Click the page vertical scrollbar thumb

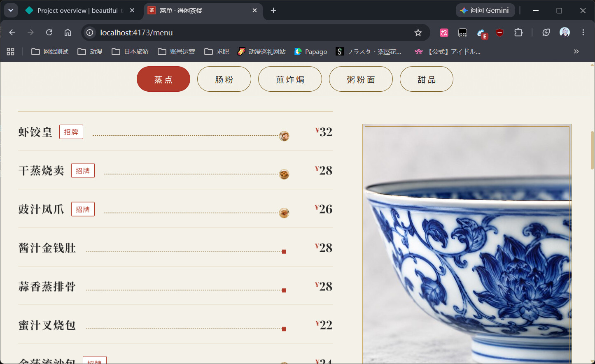click(x=593, y=150)
